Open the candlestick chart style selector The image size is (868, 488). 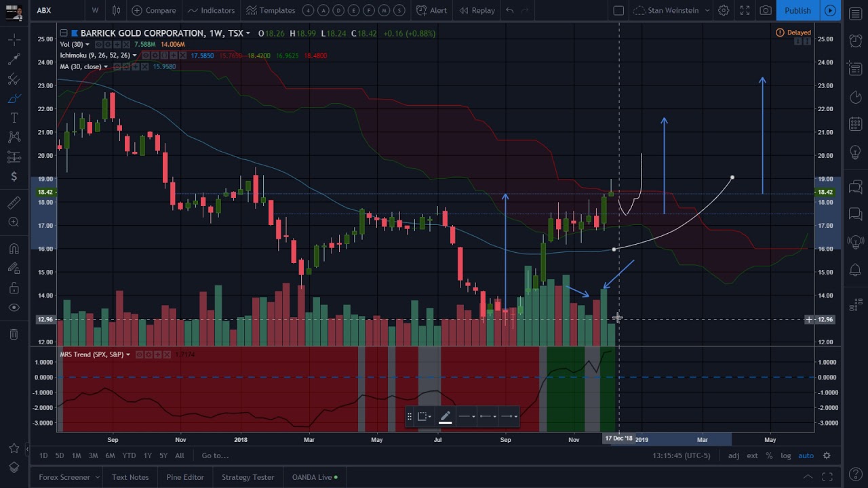click(x=116, y=10)
